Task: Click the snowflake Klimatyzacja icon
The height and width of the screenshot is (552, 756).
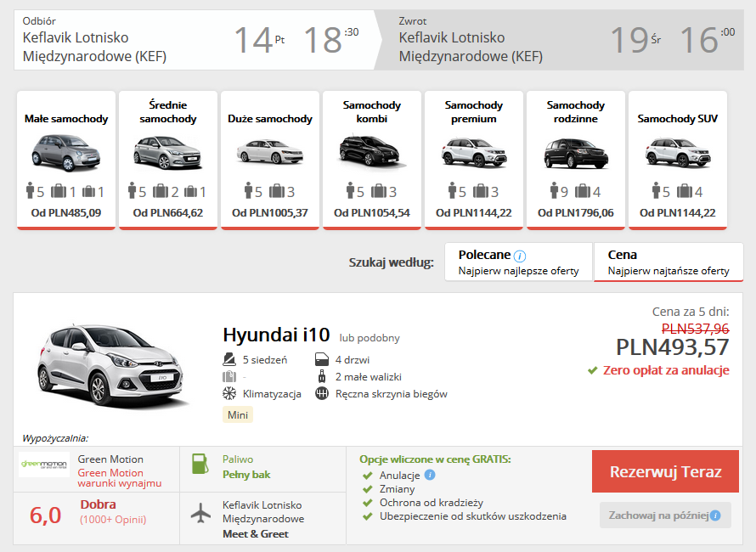Action: (229, 393)
